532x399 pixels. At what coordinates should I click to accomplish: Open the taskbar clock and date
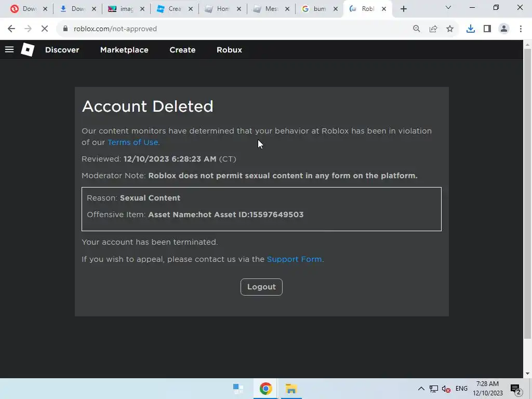click(487, 389)
